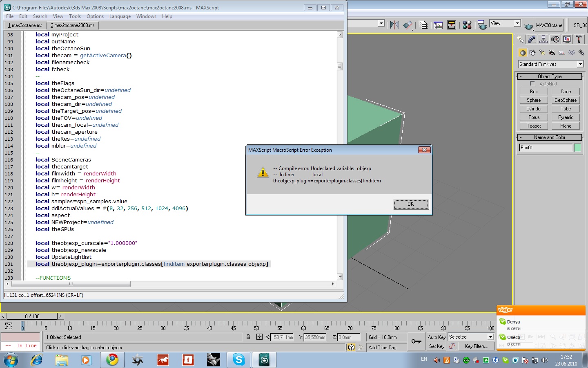This screenshot has width=588, height=368.
Task: Open the Material Editor icon
Action: [467, 25]
